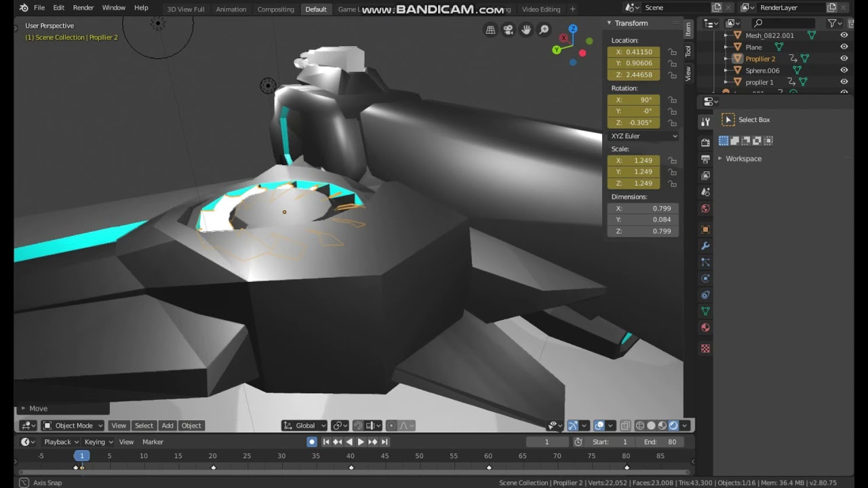Image resolution: width=868 pixels, height=488 pixels.
Task: Open the Scene properties tab icon
Action: 705,192
